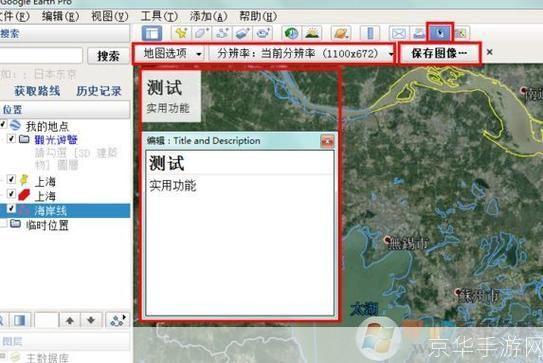This screenshot has width=543, height=363.
Task: Check the 临时位置 checkbox
Action: pyautogui.click(x=3, y=223)
